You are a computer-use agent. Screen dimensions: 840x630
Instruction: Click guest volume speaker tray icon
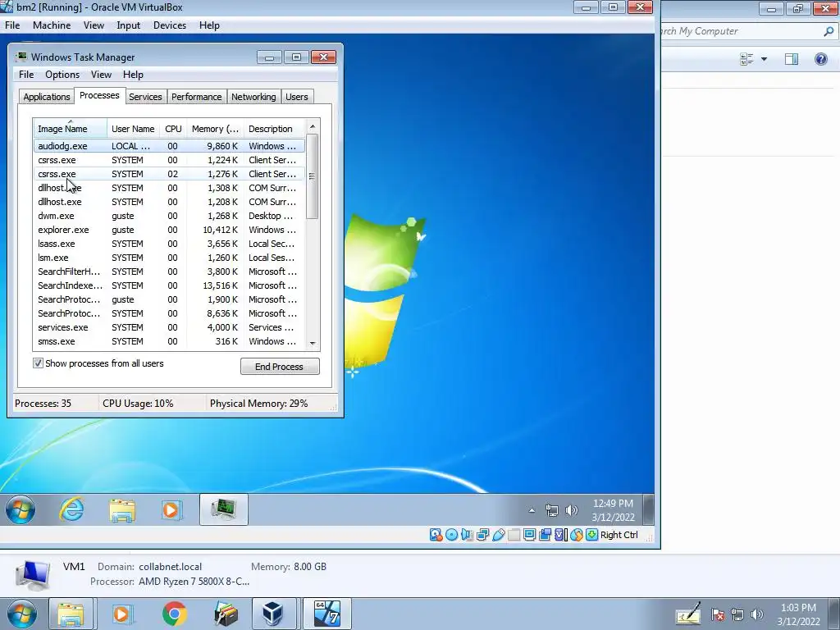(572, 510)
